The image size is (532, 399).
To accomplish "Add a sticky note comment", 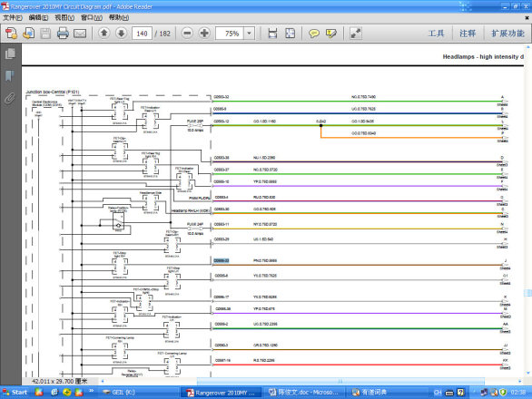I will (x=314, y=34).
